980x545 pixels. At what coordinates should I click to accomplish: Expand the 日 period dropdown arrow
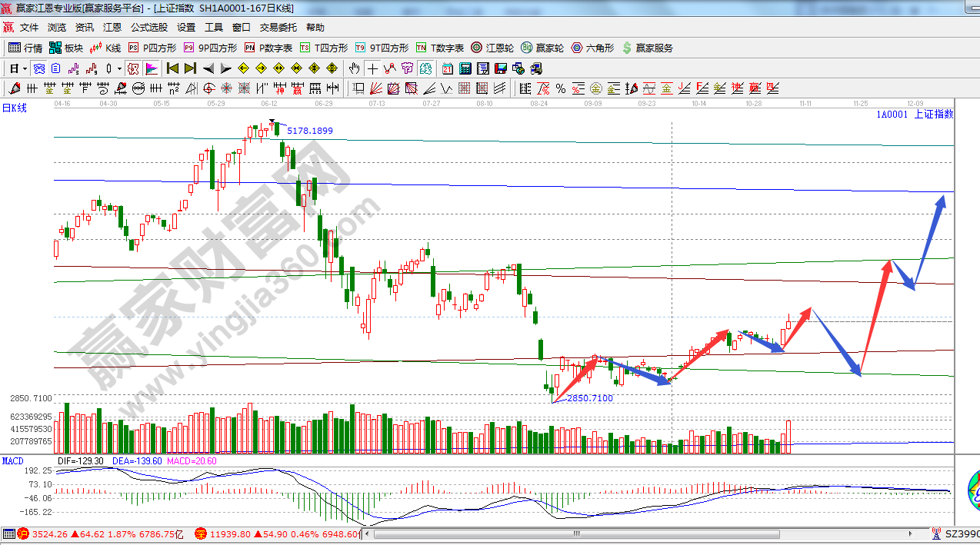[25, 68]
